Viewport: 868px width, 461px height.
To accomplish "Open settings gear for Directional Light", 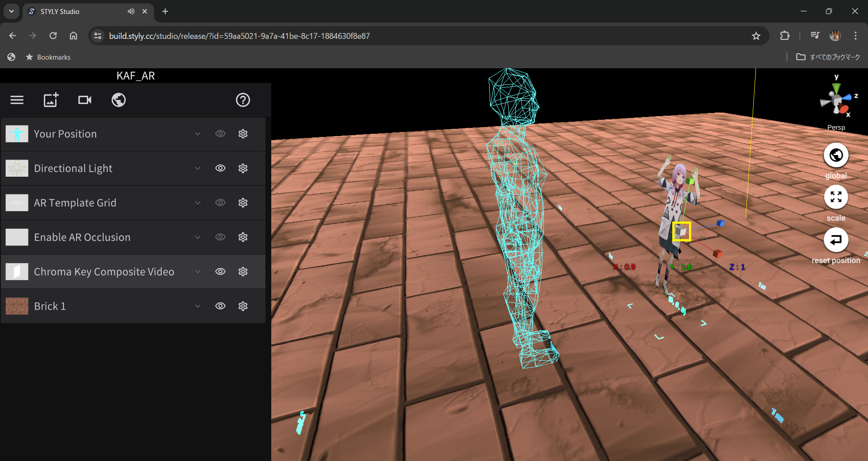I will point(243,168).
